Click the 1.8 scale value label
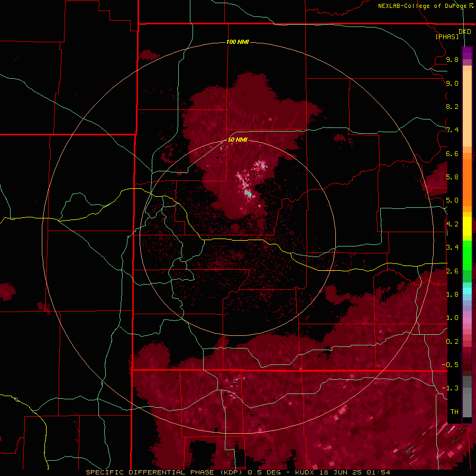The image size is (476, 476). pyautogui.click(x=452, y=295)
